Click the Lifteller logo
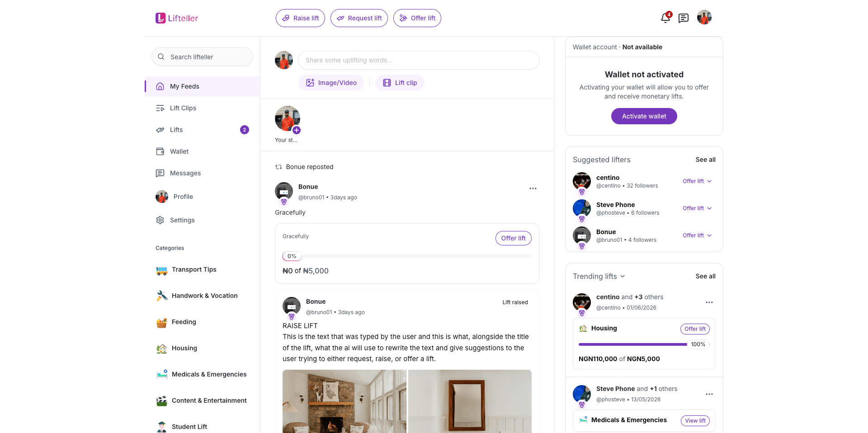Screen dimensions: 868x433 (177, 18)
